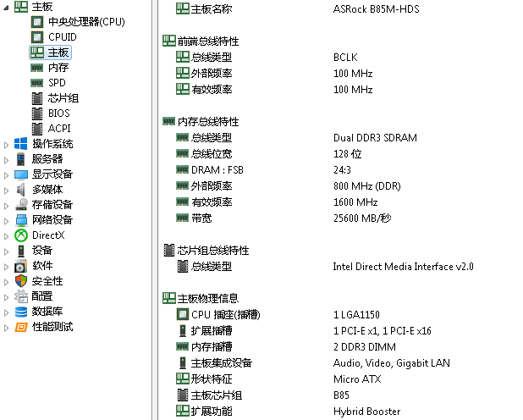Expand the 配置 tree node arrow
The width and height of the screenshot is (523, 420).
(x=6, y=297)
